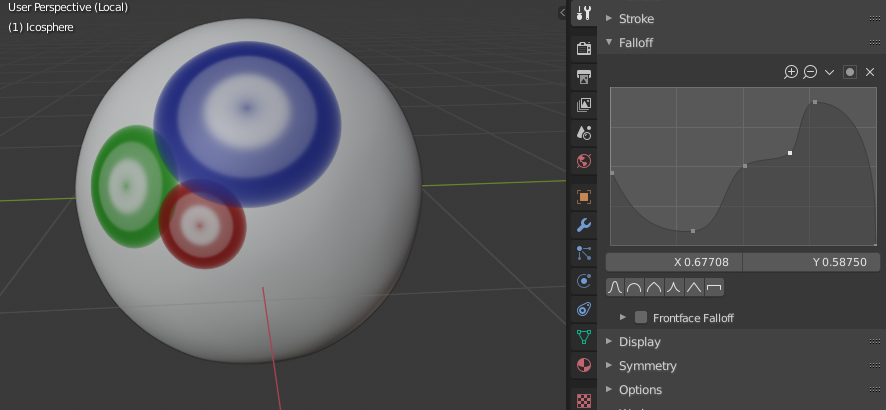Click the X 0.67708 value field
Screen dimensions: 886x410
tap(674, 262)
